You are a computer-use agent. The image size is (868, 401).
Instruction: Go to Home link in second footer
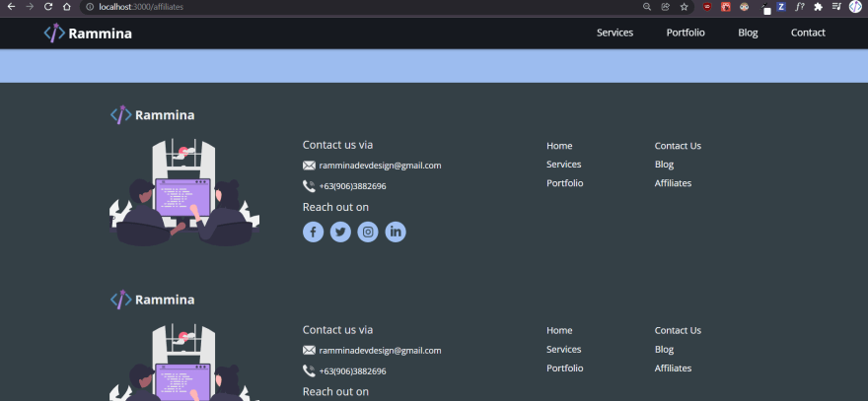[559, 330]
